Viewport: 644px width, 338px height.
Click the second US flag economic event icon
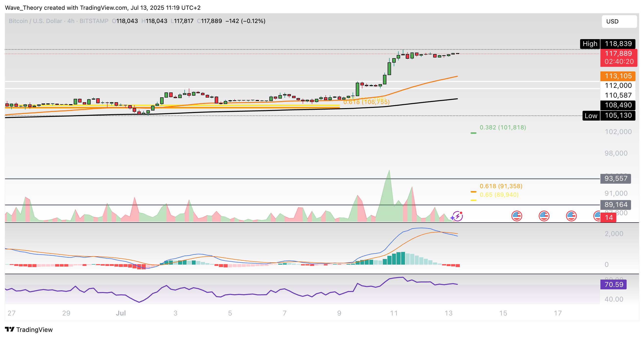[544, 216]
